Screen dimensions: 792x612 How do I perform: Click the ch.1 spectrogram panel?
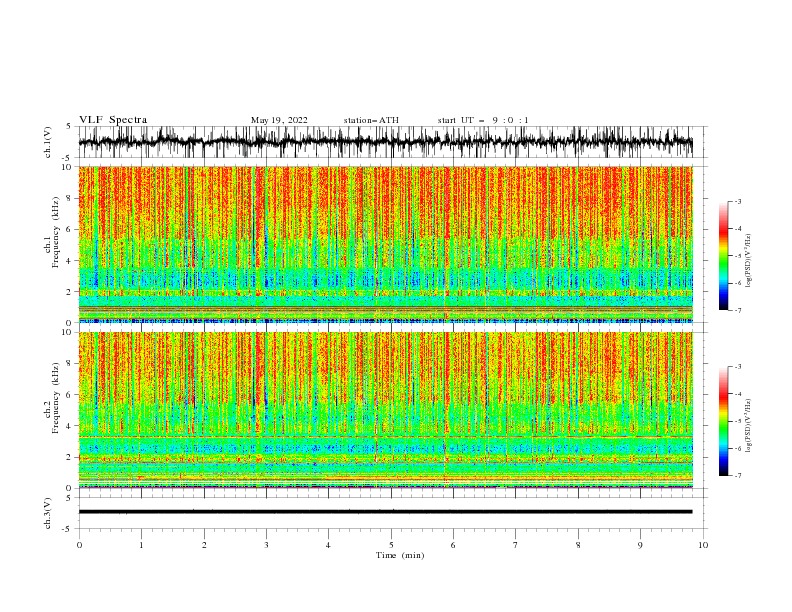click(385, 244)
